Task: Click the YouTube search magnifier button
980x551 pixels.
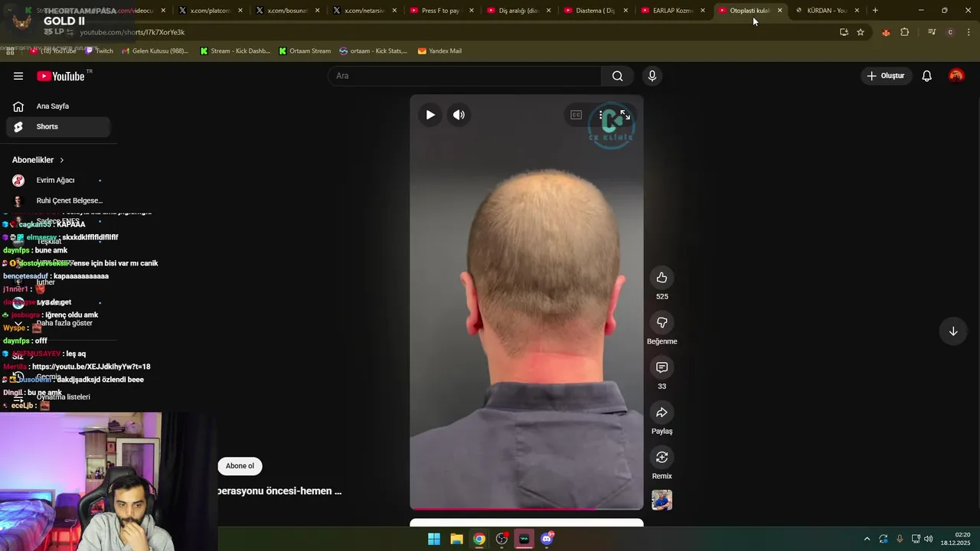Action: tap(617, 76)
